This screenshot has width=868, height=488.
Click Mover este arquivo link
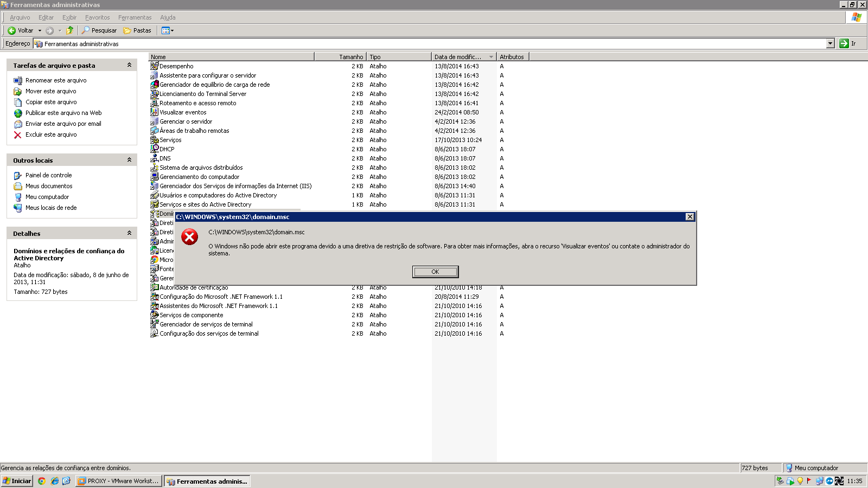pos(51,91)
